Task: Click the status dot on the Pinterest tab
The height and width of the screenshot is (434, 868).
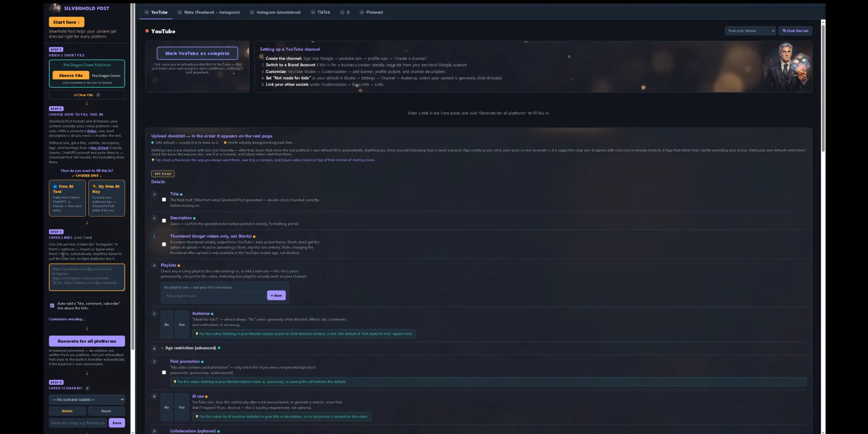Action: (x=362, y=12)
